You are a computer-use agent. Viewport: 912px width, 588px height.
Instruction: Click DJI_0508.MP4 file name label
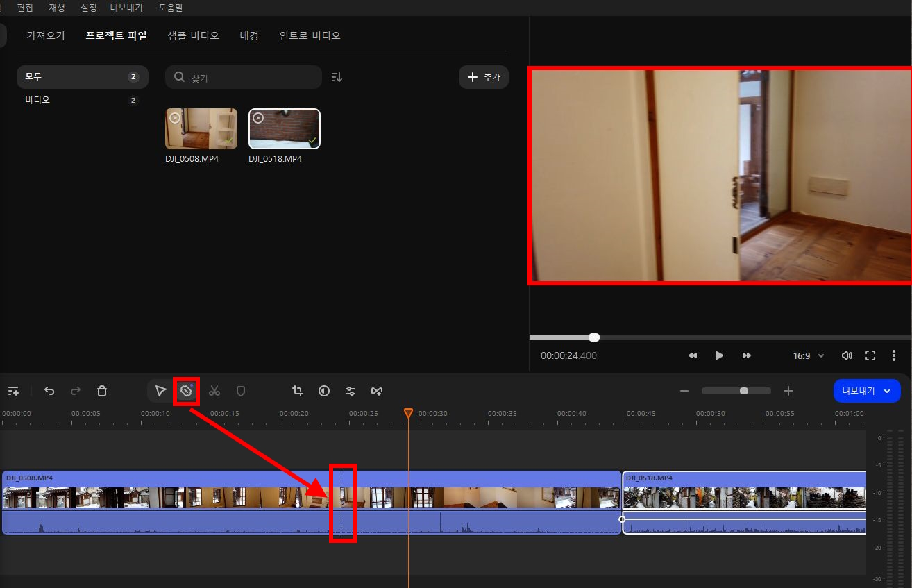[x=192, y=159]
